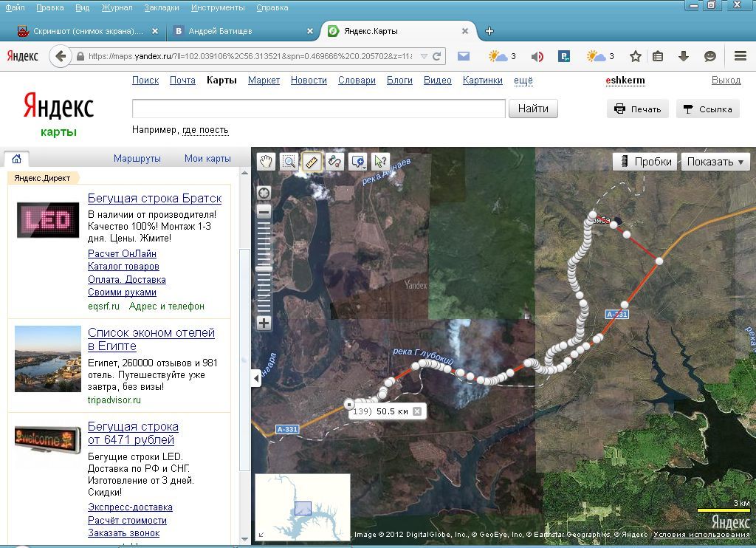Viewport: 756px width, 548px height.
Task: Collapse the left sidebar with arrow
Action: pyautogui.click(x=256, y=379)
